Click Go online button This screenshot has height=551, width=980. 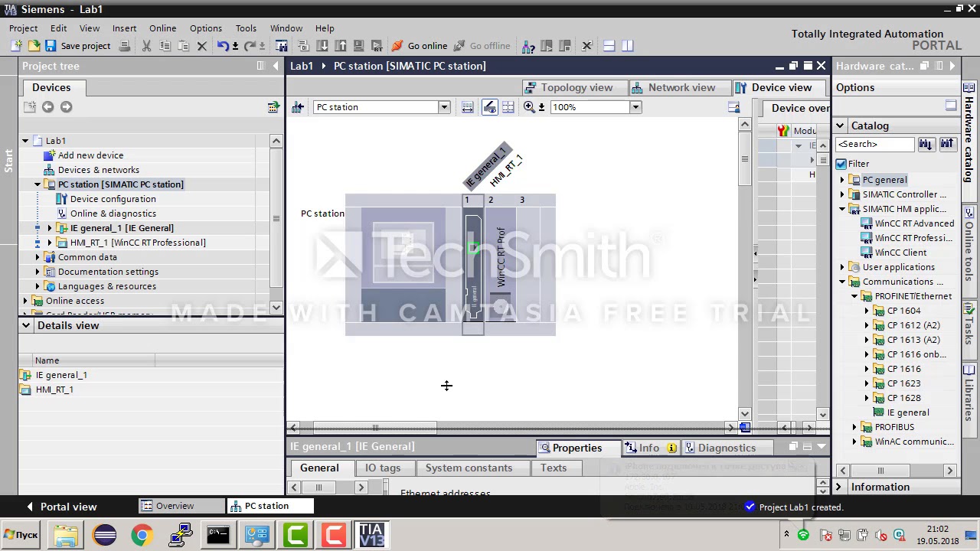point(420,46)
